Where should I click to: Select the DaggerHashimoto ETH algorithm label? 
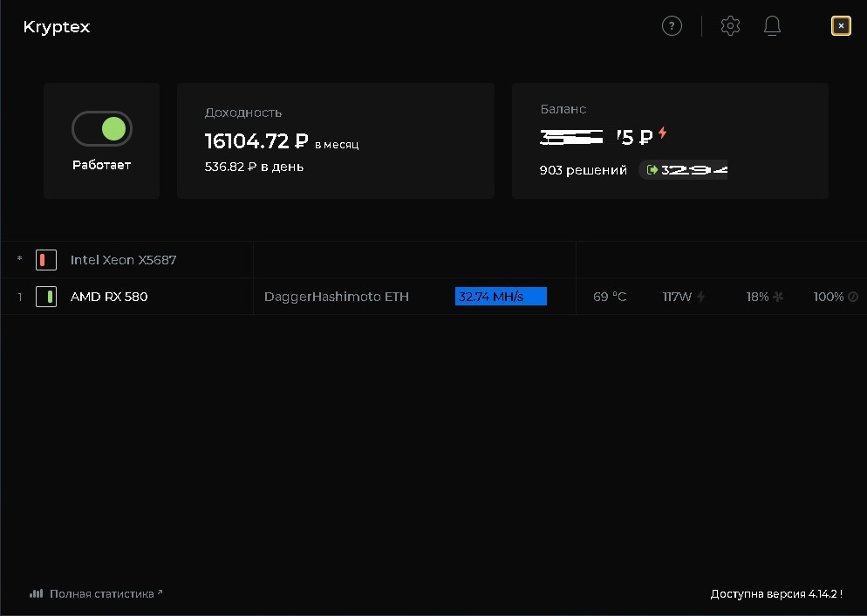point(336,297)
